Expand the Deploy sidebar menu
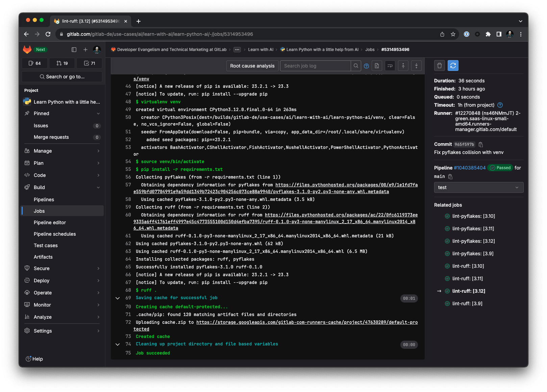The image size is (547, 392). click(x=62, y=281)
